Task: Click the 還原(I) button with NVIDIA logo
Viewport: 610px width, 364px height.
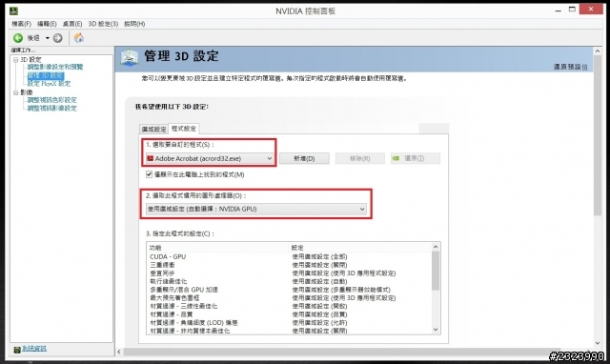Action: click(416, 158)
